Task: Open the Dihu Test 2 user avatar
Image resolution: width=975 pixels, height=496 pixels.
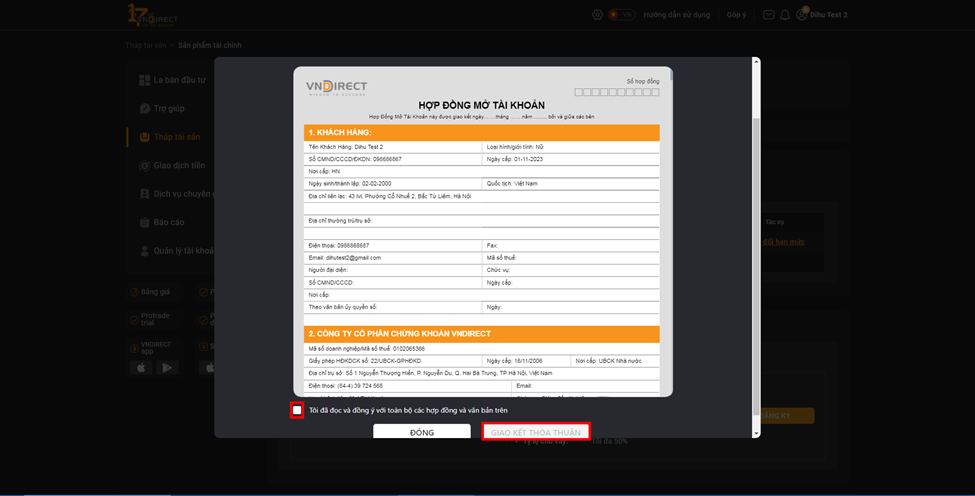Action: pos(802,14)
